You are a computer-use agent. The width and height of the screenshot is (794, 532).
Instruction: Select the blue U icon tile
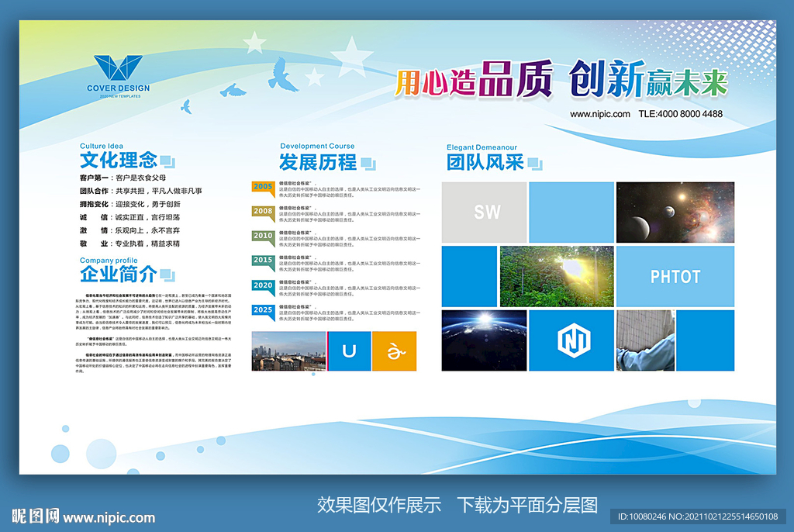(x=350, y=351)
